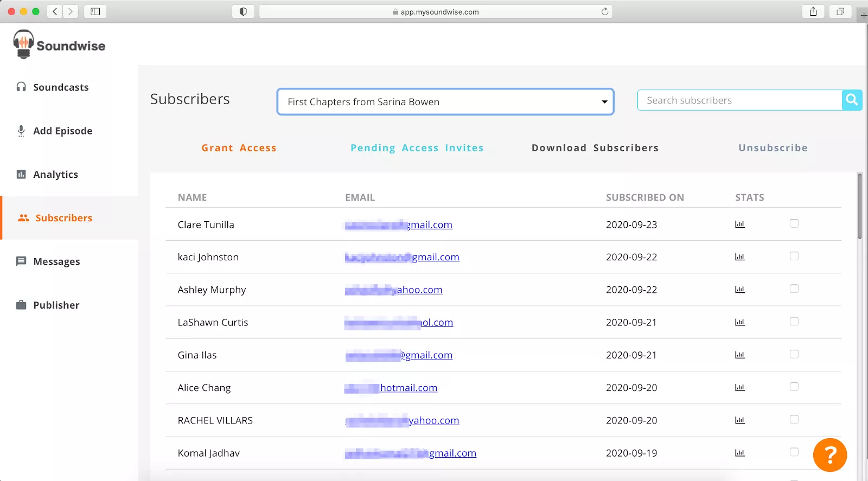Viewport: 868px width, 481px height.
Task: Focus the Search subscribers field
Action: 739,100
